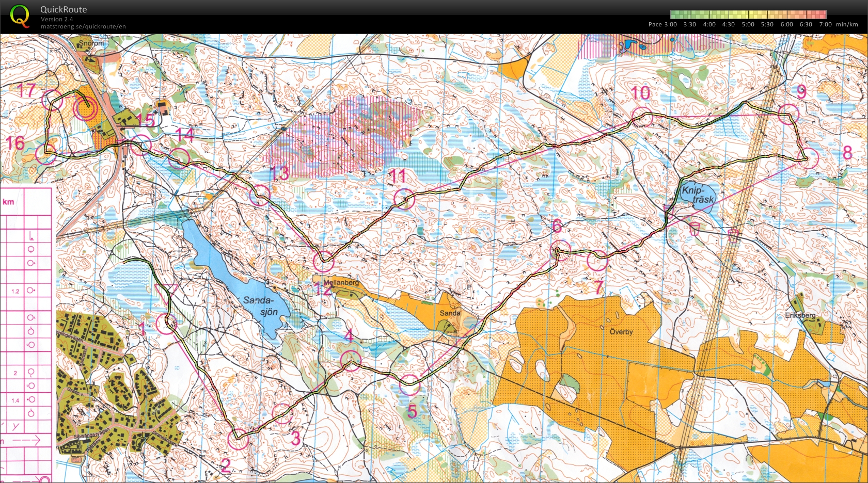Viewport: 868px width, 483px height.
Task: Click the standalone Sanda farm label
Action: point(450,313)
